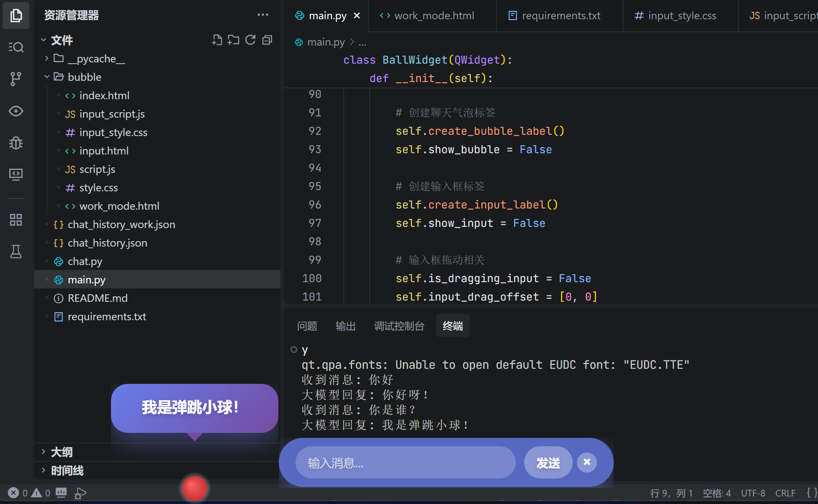The height and width of the screenshot is (504, 818).
Task: Open style.css file
Action: [x=157, y=188]
